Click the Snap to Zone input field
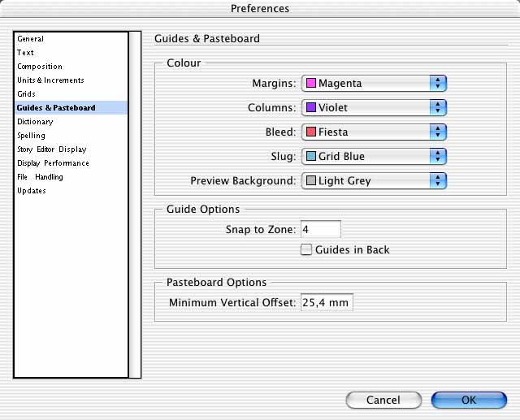This screenshot has height=420, width=520. pos(321,229)
